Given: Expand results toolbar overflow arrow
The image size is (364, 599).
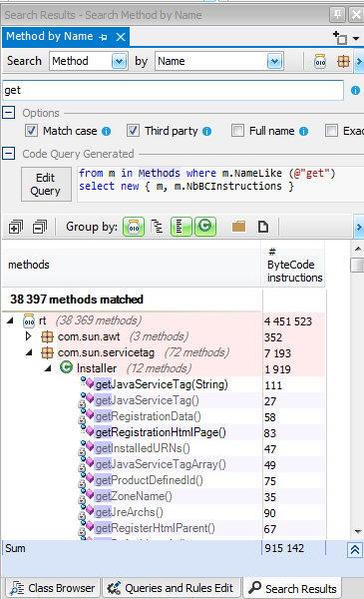Looking at the screenshot, I should [359, 227].
